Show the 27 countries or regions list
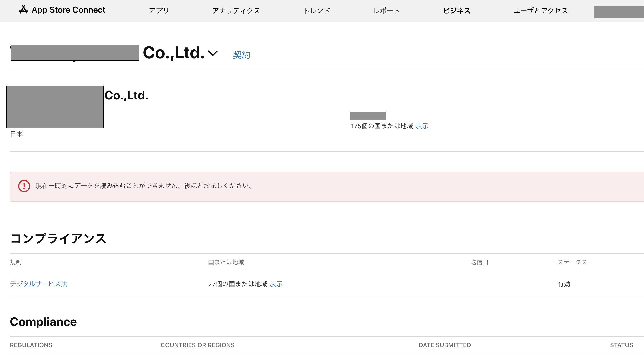The image size is (644, 364). pos(276,284)
